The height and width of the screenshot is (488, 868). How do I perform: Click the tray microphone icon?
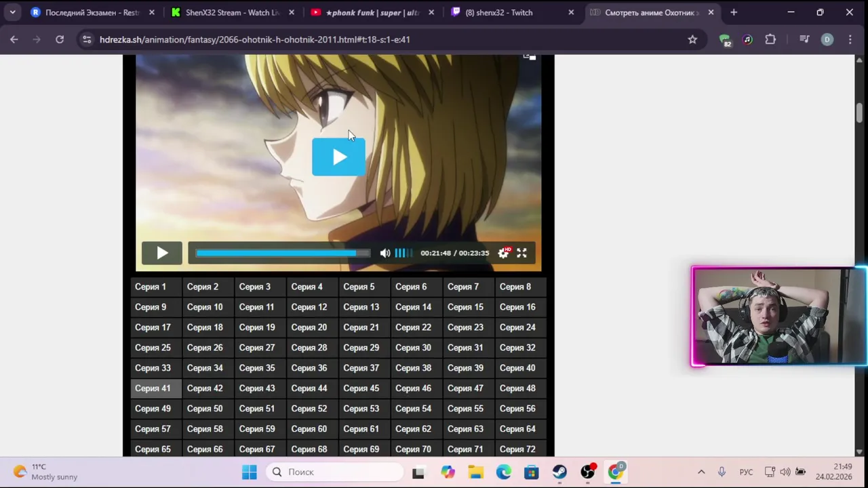[722, 472]
